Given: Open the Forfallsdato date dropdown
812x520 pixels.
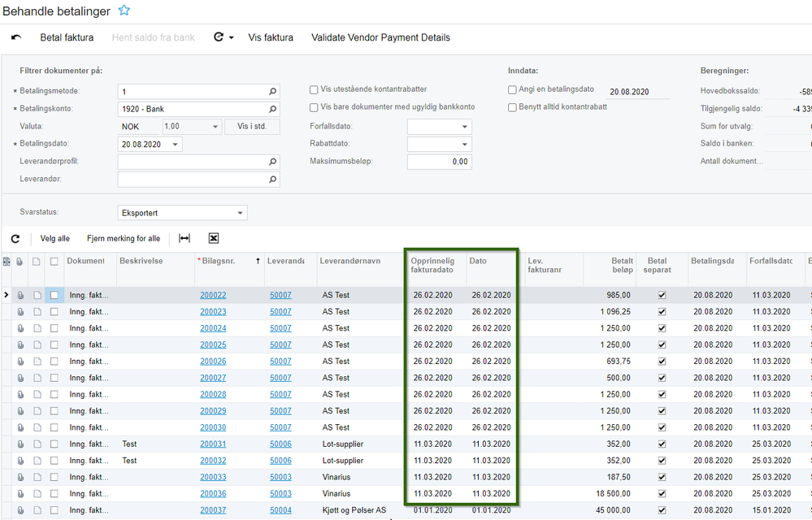Looking at the screenshot, I should tap(464, 128).
